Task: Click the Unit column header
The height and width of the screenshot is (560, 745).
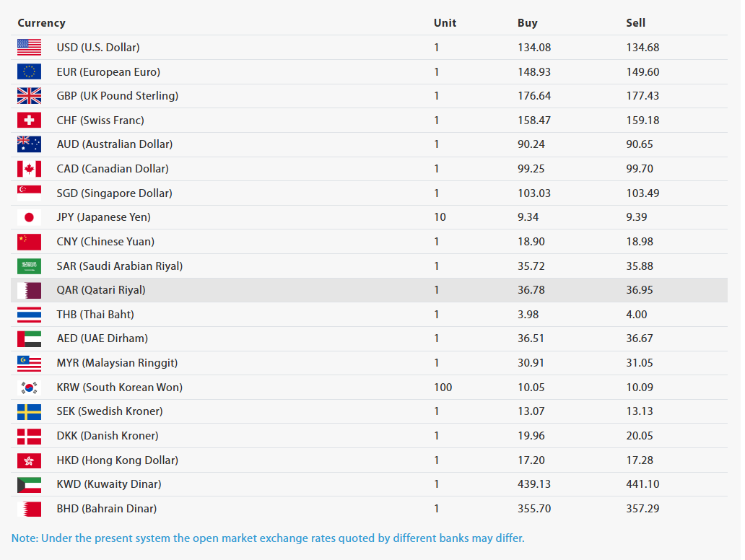Action: [445, 23]
